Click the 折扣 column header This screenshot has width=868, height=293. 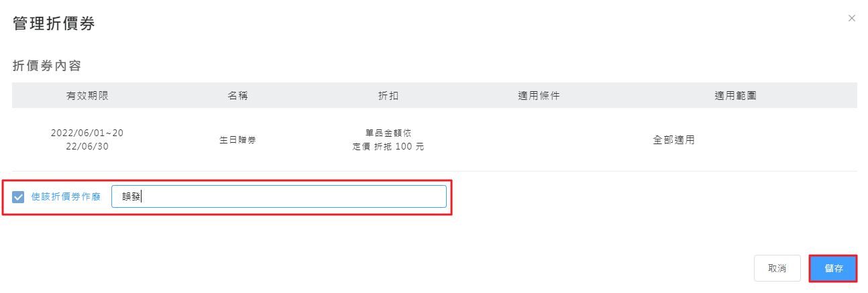pos(388,95)
